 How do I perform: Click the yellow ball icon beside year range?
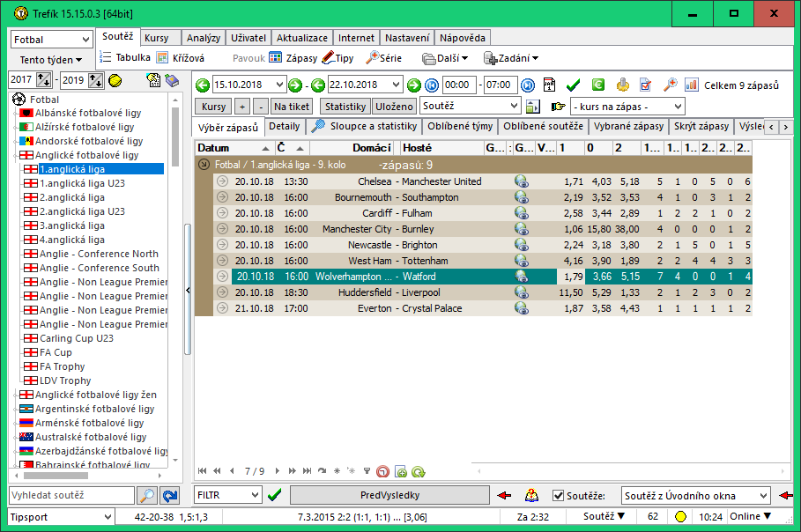(115, 80)
